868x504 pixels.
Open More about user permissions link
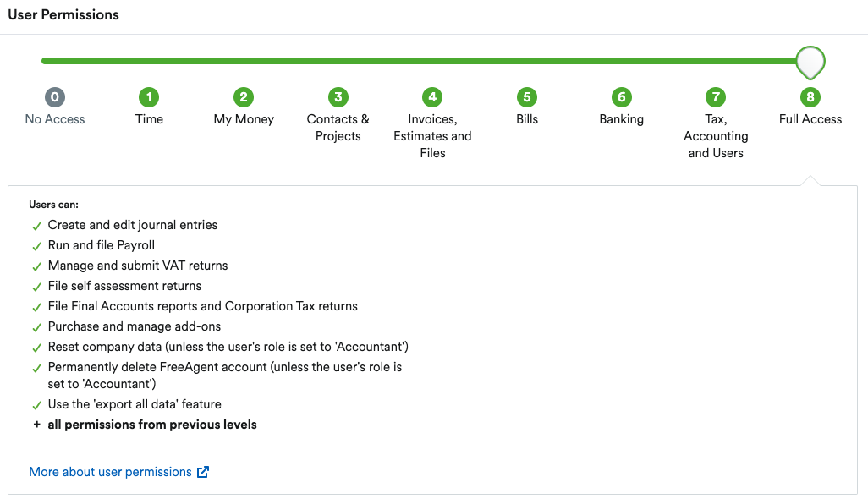[110, 472]
